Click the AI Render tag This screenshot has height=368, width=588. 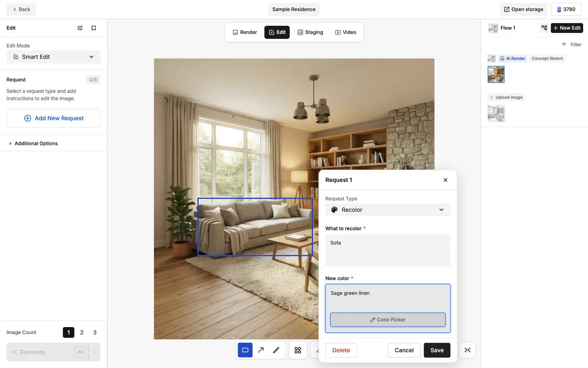pyautogui.click(x=513, y=59)
